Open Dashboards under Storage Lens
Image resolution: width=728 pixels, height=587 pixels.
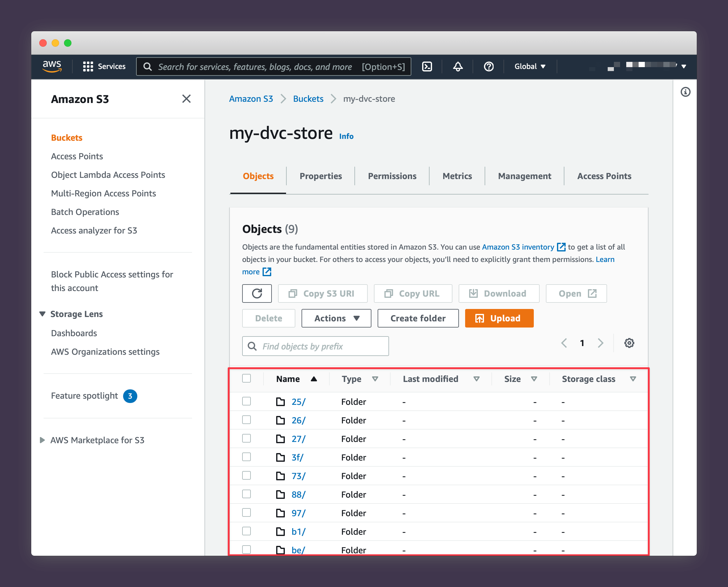[x=74, y=333]
